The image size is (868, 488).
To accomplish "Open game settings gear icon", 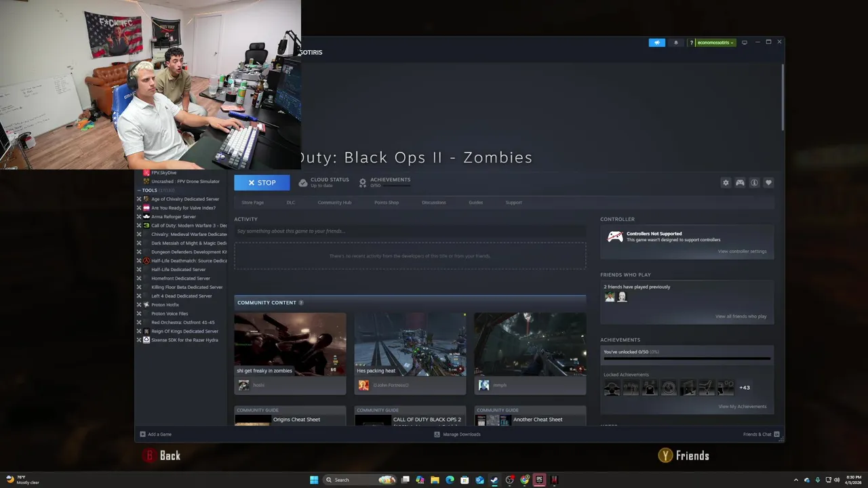I will point(726,183).
